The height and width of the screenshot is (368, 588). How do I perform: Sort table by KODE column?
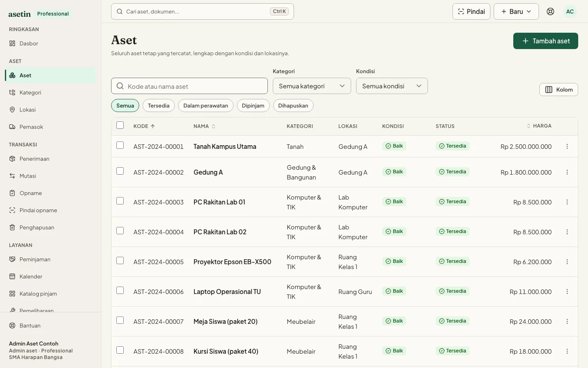144,126
